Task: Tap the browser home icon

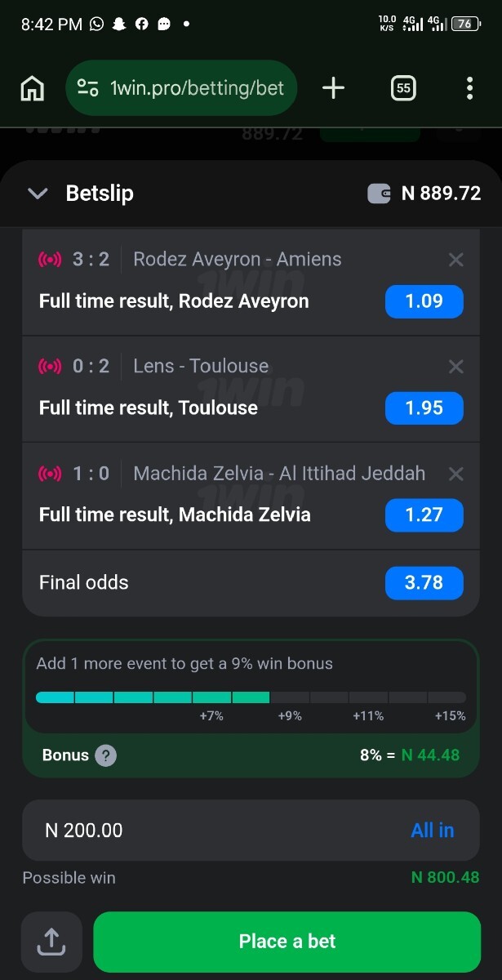Action: click(x=32, y=88)
